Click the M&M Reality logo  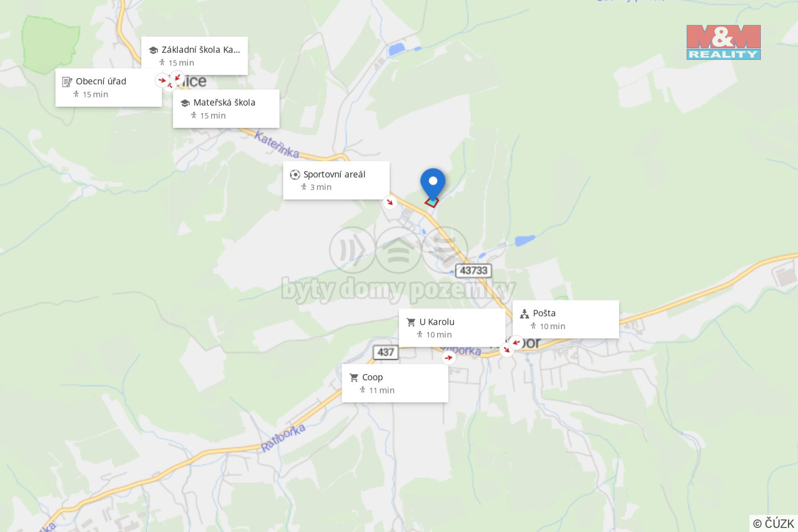point(724,42)
